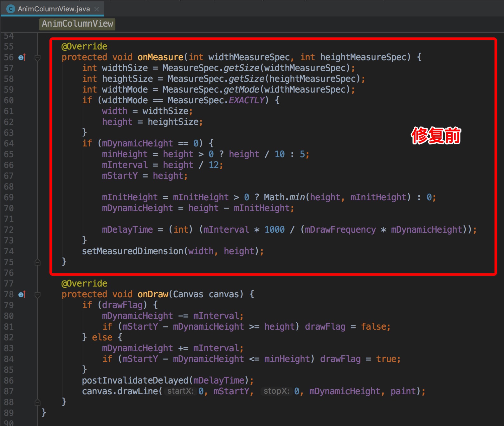Click the @Override annotation on line 55
The image size is (504, 426).
click(x=84, y=47)
